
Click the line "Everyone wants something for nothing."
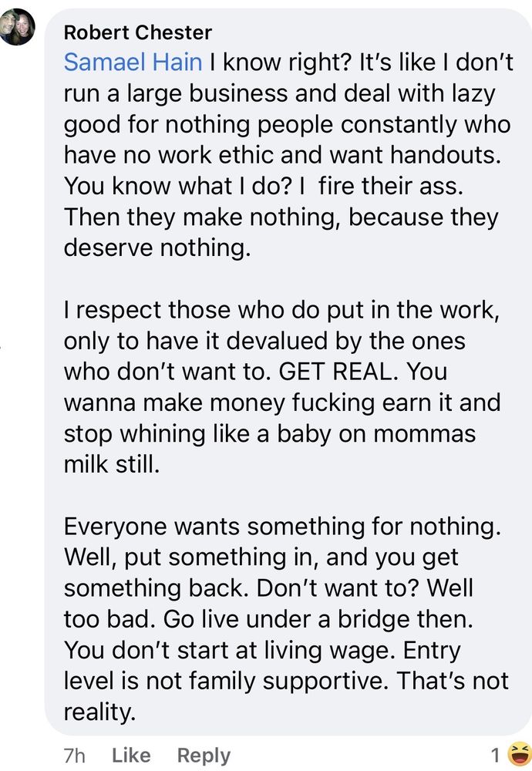point(282,527)
